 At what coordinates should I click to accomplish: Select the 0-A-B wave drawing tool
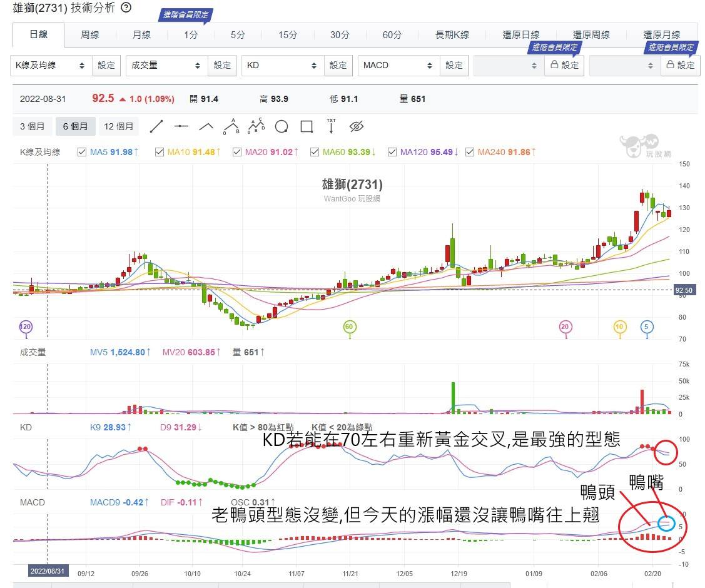[231, 127]
